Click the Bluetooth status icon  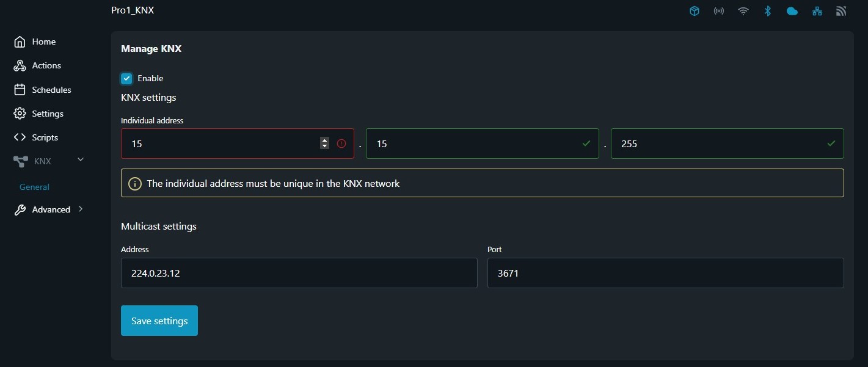pyautogui.click(x=767, y=10)
